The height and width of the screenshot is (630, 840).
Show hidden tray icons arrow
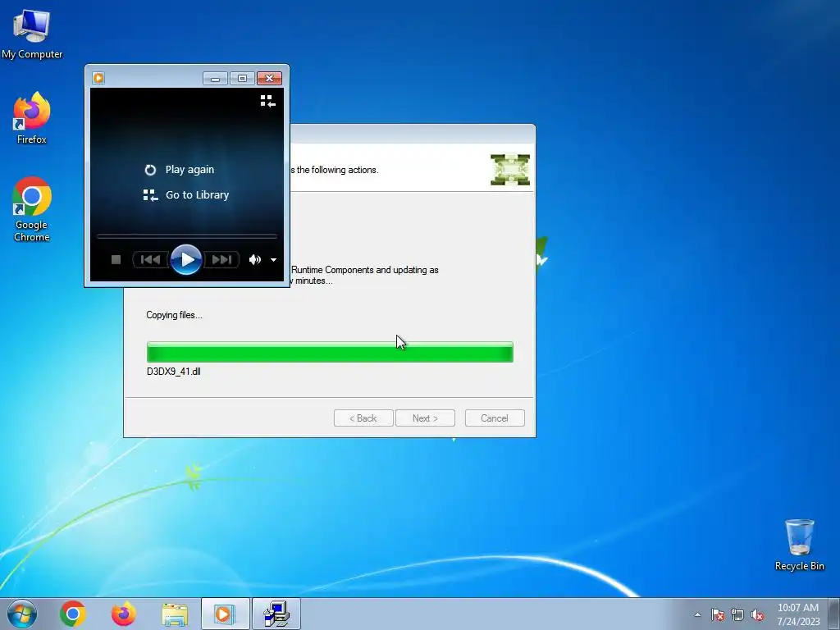pyautogui.click(x=697, y=614)
